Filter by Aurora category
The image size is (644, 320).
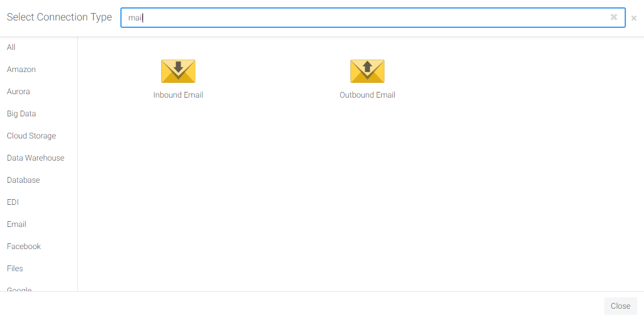[19, 91]
